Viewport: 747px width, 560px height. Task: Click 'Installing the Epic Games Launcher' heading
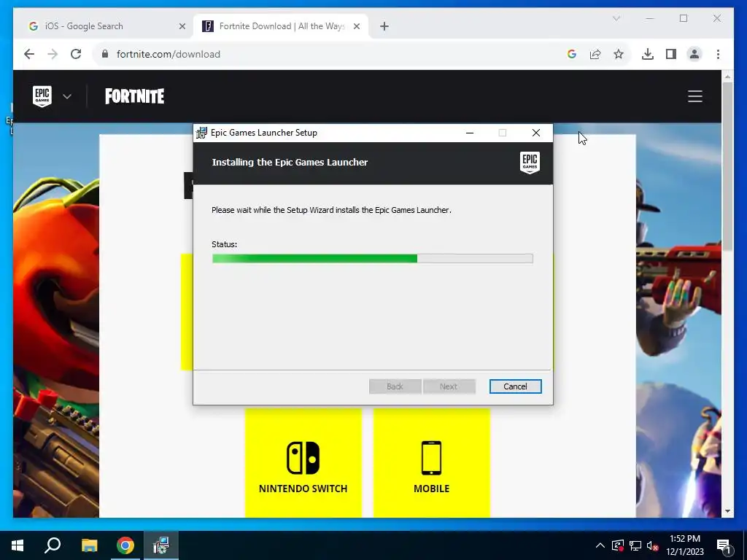[x=290, y=163]
